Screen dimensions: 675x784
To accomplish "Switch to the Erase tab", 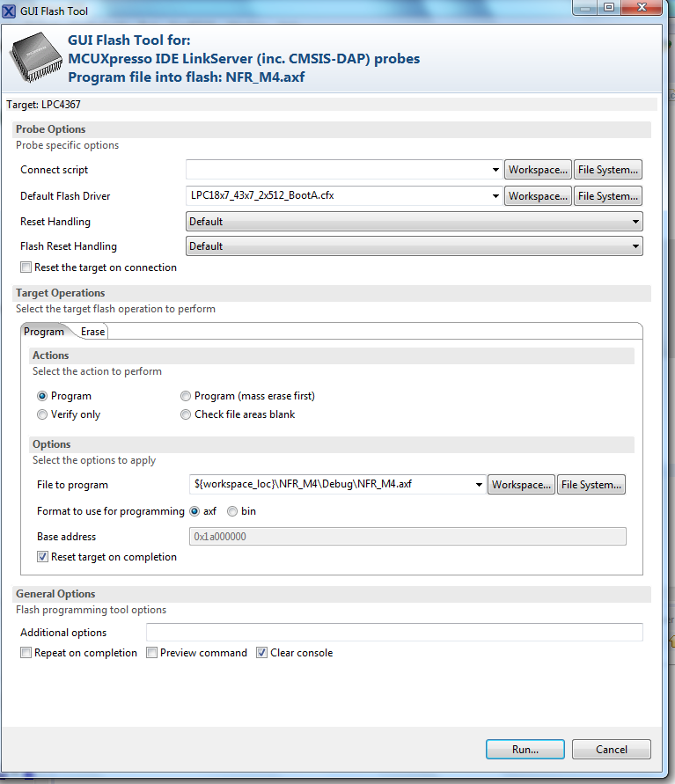I will coord(93,332).
